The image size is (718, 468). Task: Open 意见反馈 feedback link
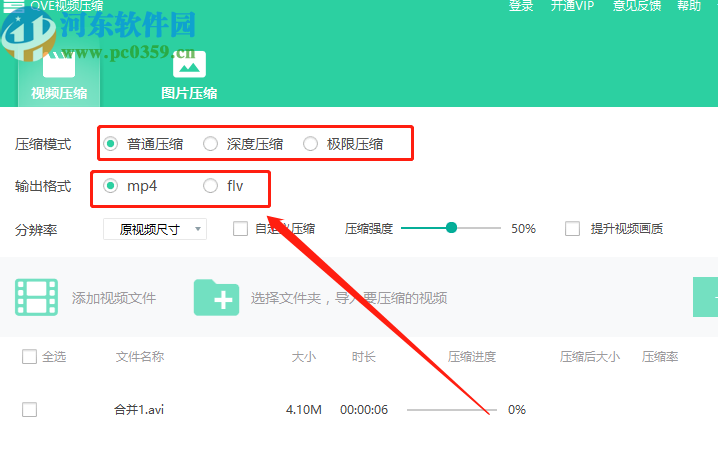click(637, 5)
